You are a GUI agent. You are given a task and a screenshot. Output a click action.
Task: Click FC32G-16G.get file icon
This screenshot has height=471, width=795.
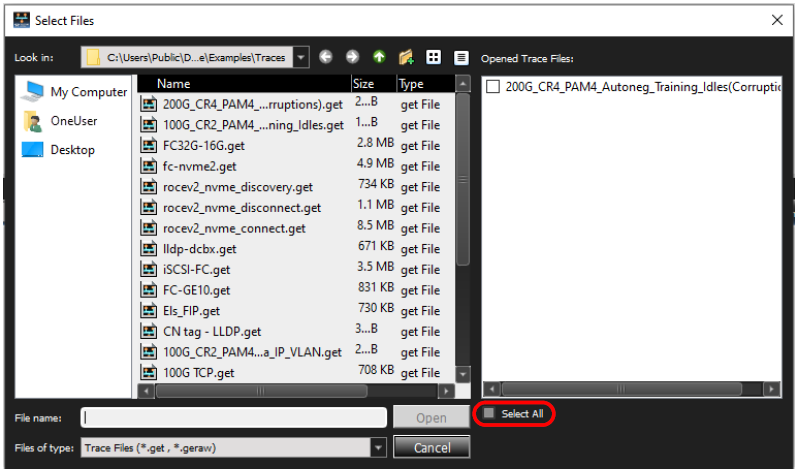pyautogui.click(x=149, y=146)
